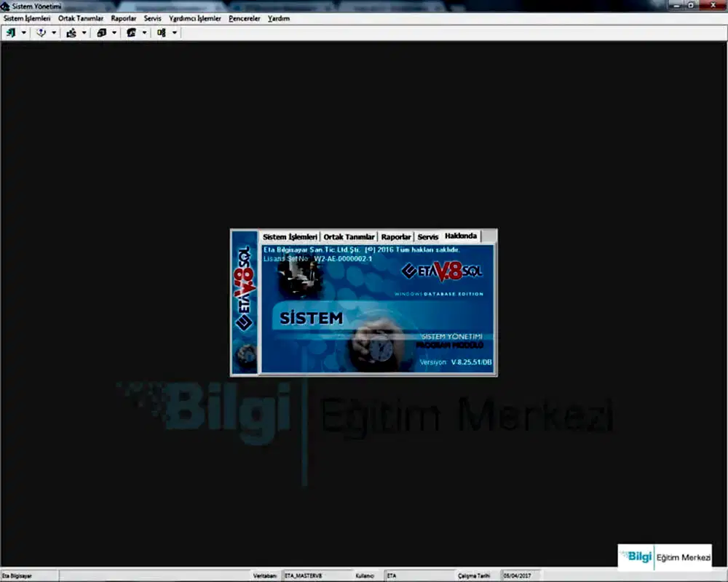
Task: Click the green exit-arrow toolbar icon
Action: [12, 33]
